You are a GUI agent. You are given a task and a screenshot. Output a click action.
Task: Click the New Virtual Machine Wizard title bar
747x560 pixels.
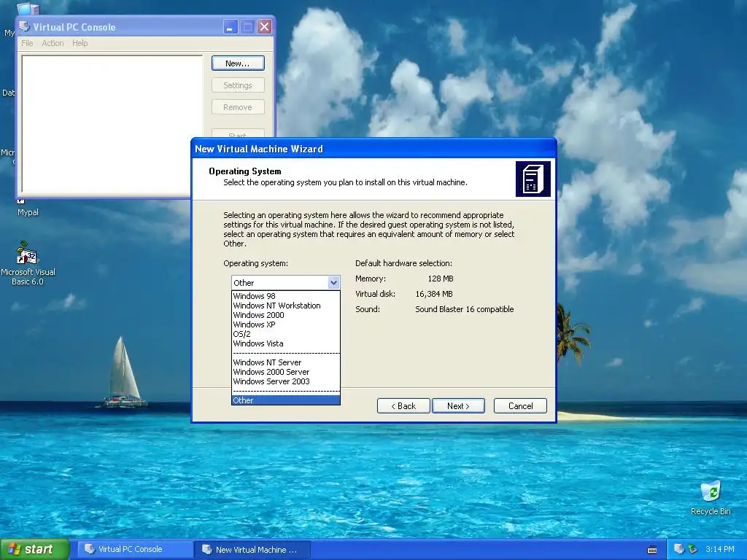click(x=373, y=149)
